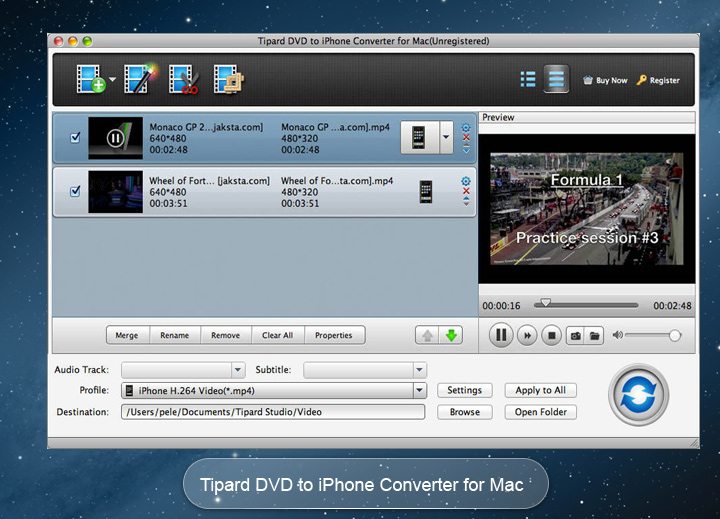Click the Monaco GP iPhone profile button

pyautogui.click(x=420, y=137)
